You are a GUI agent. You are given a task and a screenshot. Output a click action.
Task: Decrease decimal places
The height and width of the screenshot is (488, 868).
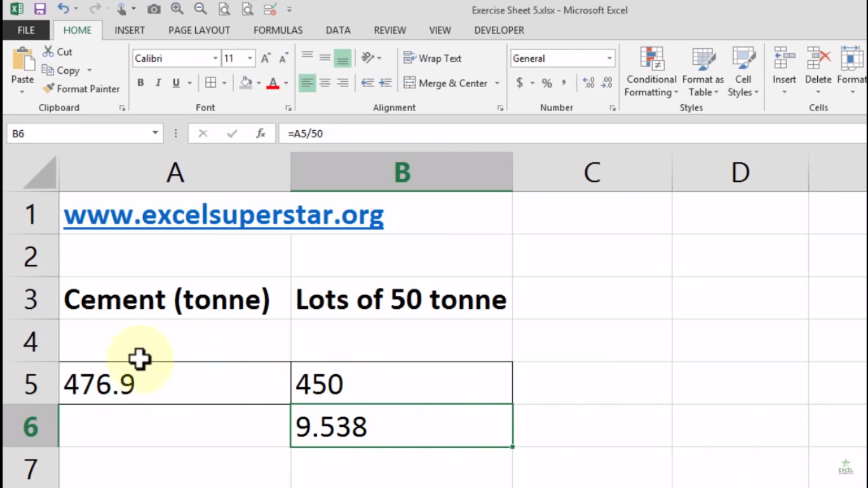[606, 83]
